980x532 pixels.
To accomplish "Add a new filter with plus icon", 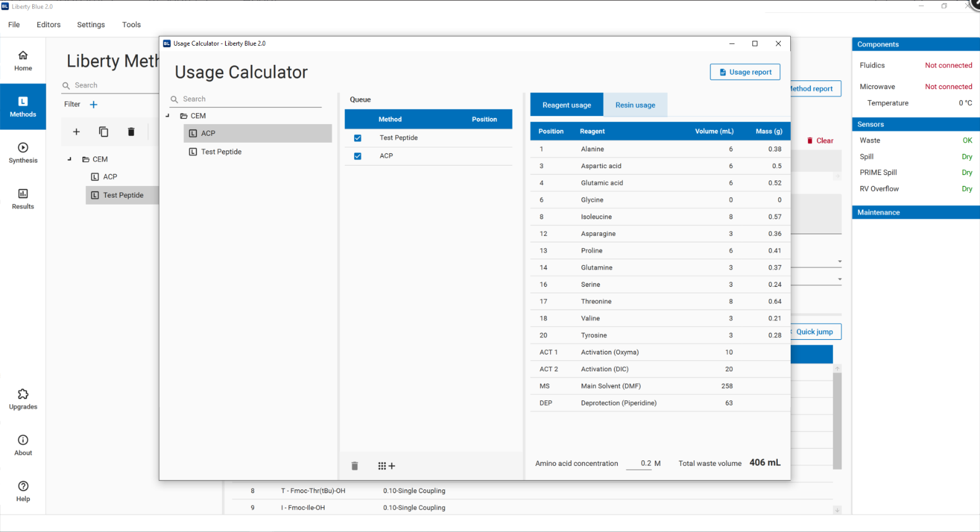I will (x=93, y=104).
